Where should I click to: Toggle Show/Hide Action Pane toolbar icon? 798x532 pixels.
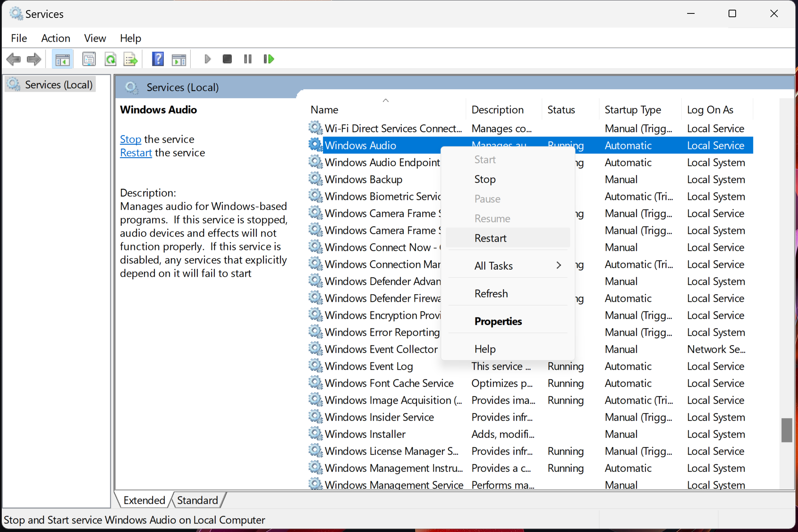click(179, 59)
